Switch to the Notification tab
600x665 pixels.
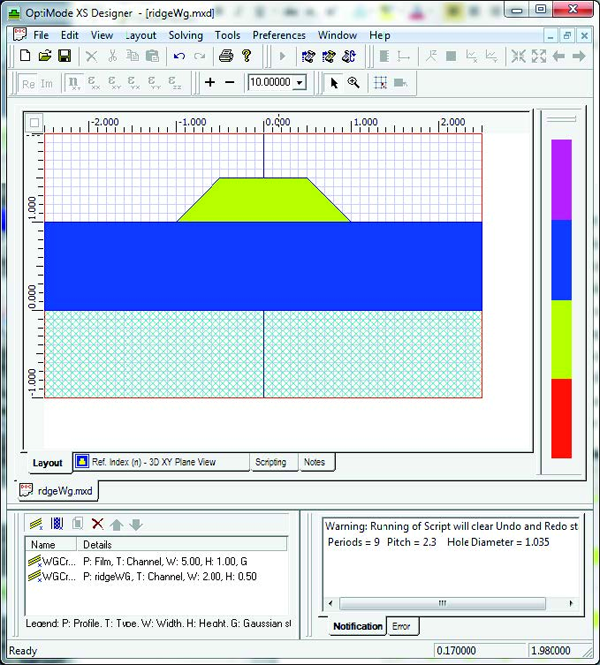pyautogui.click(x=357, y=626)
